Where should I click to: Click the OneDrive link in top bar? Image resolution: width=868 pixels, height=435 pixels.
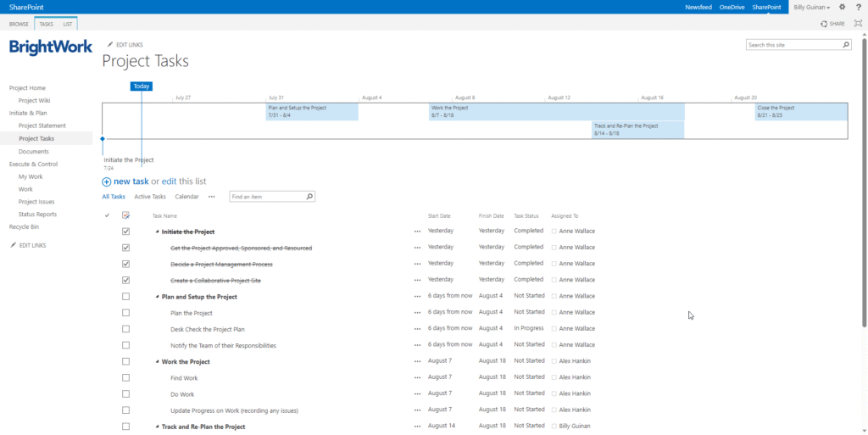(x=732, y=7)
